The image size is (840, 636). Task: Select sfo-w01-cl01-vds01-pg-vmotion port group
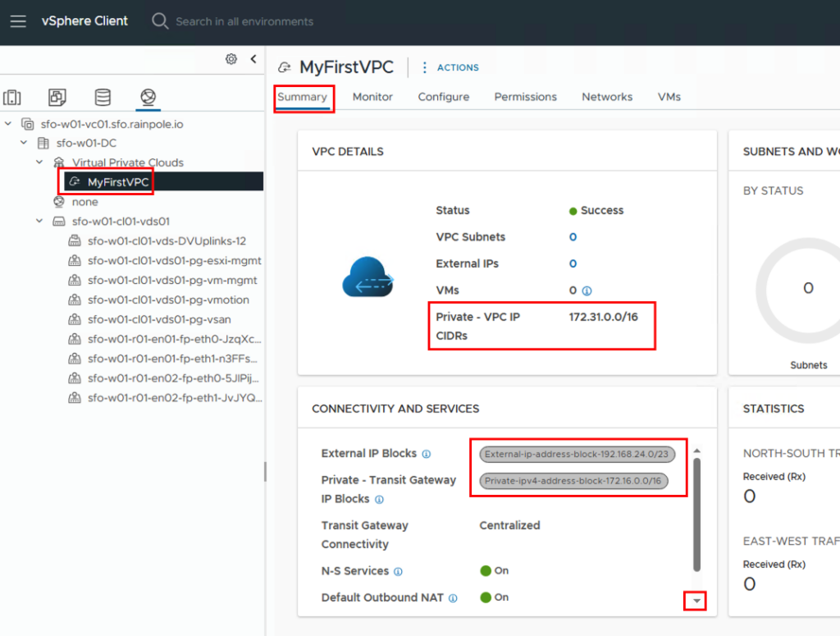point(168,300)
